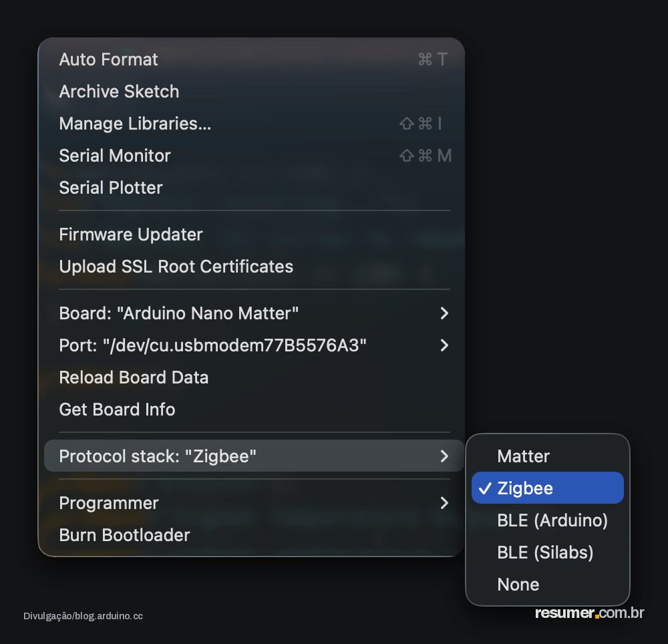Click the chevron arrow on Protocol stack row
Image resolution: width=668 pixels, height=644 pixels.
click(444, 456)
